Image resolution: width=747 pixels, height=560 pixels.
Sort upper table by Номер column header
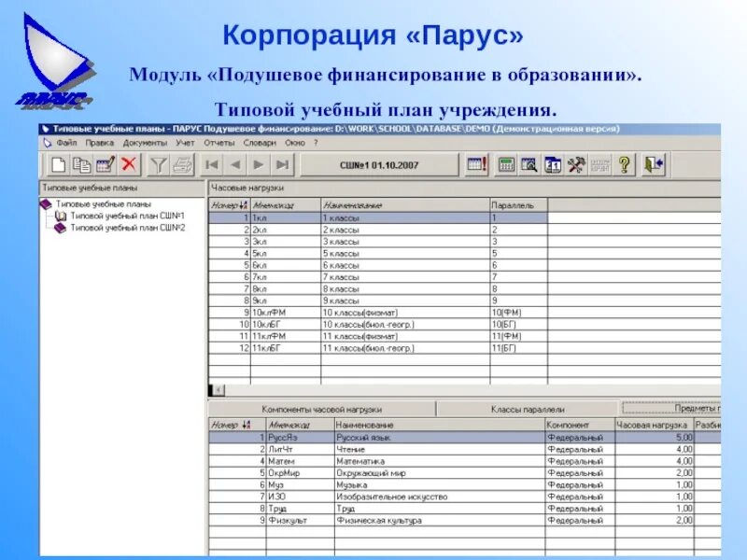(x=229, y=205)
